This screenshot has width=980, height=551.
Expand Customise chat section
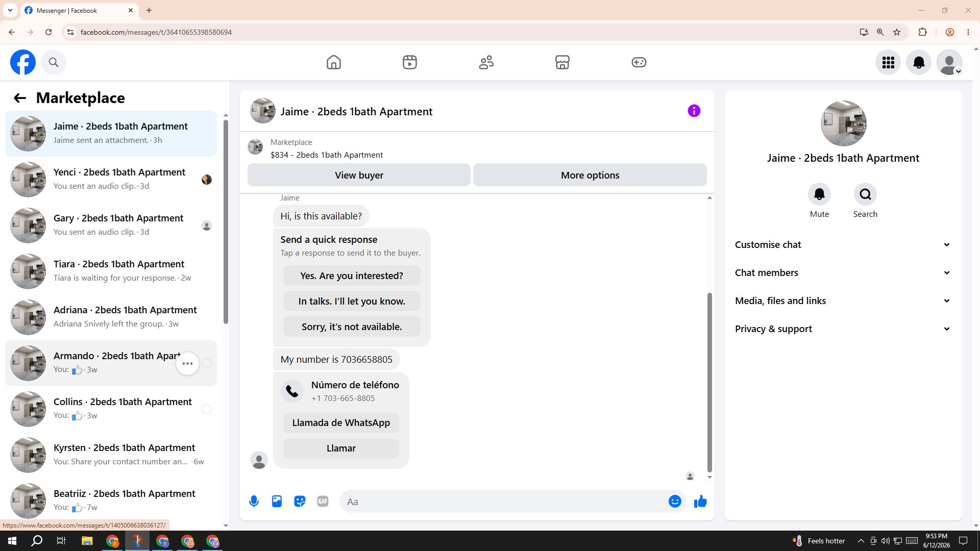[x=843, y=245]
